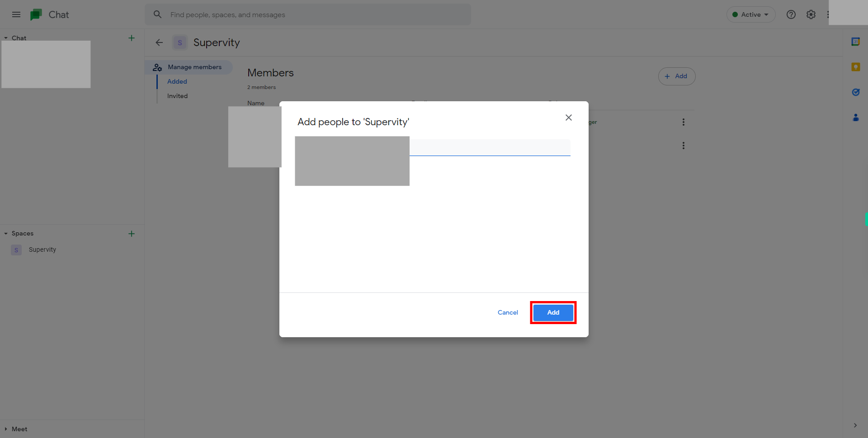The image size is (868, 438).
Task: Click the Supervity space avatar in header
Action: click(180, 42)
